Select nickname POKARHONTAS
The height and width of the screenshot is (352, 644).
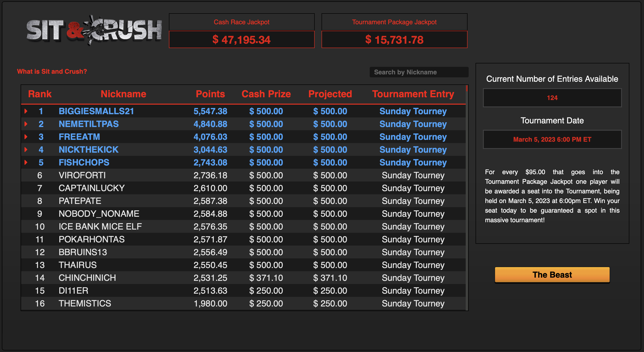(x=91, y=239)
